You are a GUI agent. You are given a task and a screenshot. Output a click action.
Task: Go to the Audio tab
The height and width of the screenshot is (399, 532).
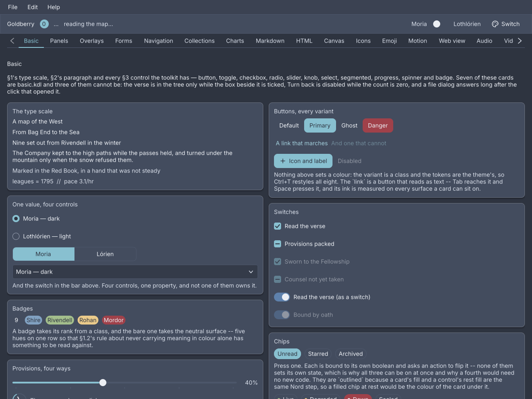[x=485, y=41]
